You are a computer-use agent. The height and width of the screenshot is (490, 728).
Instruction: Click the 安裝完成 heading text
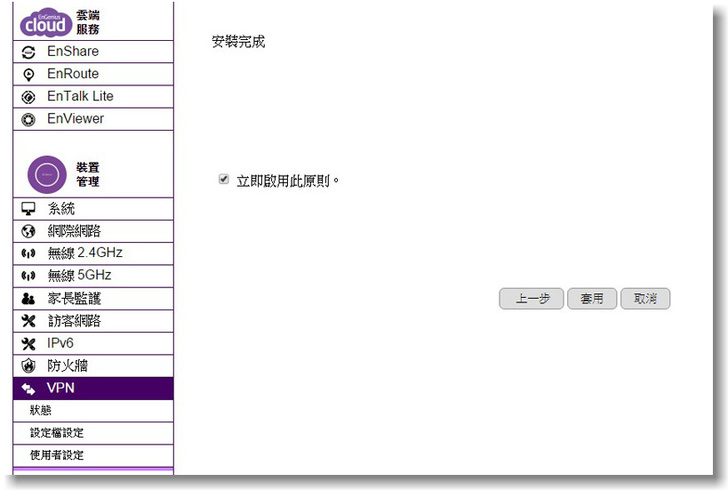(238, 42)
